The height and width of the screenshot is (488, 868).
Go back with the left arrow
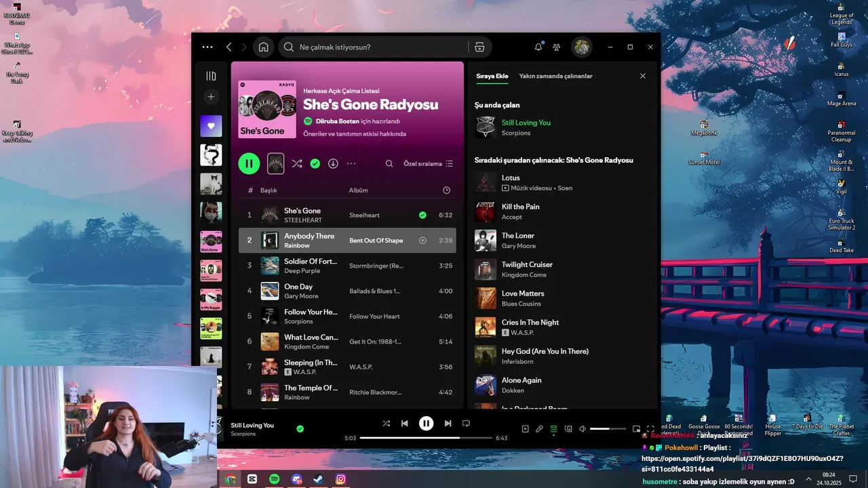[229, 47]
